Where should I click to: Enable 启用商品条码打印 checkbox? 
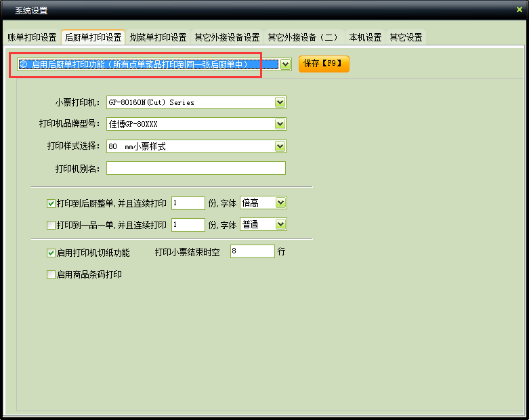[x=51, y=274]
